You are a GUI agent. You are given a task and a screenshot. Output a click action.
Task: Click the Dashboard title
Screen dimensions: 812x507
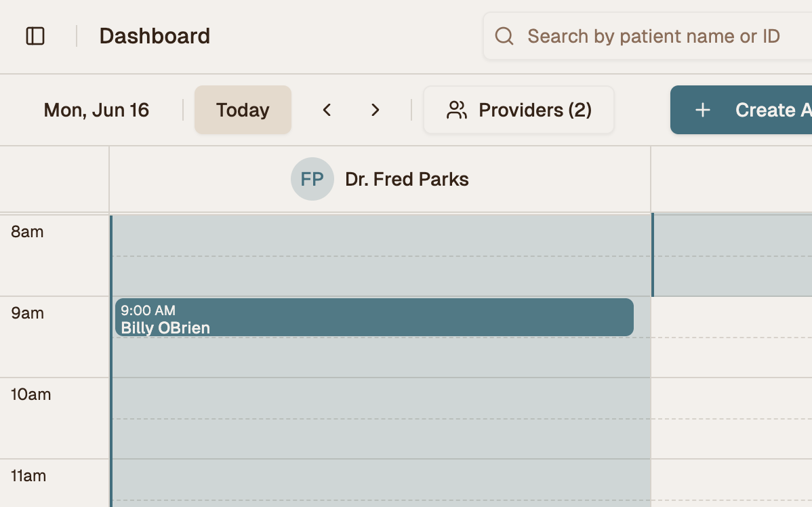tap(155, 36)
